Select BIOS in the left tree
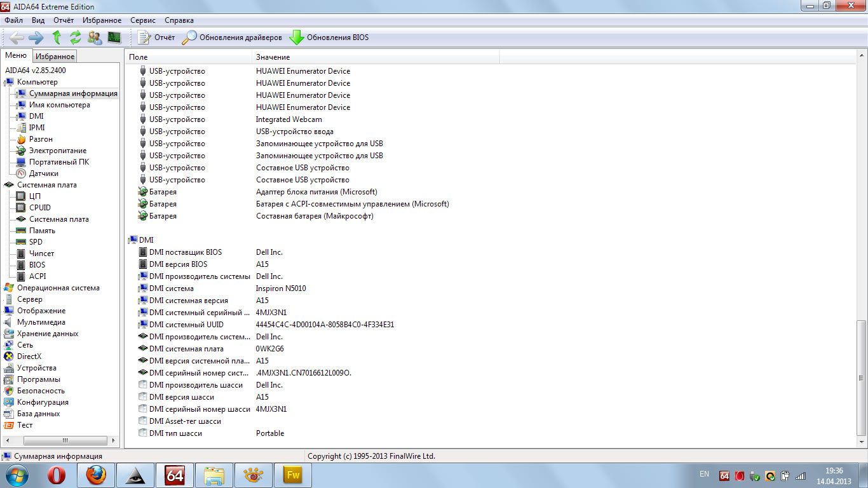The image size is (868, 488). 37,265
